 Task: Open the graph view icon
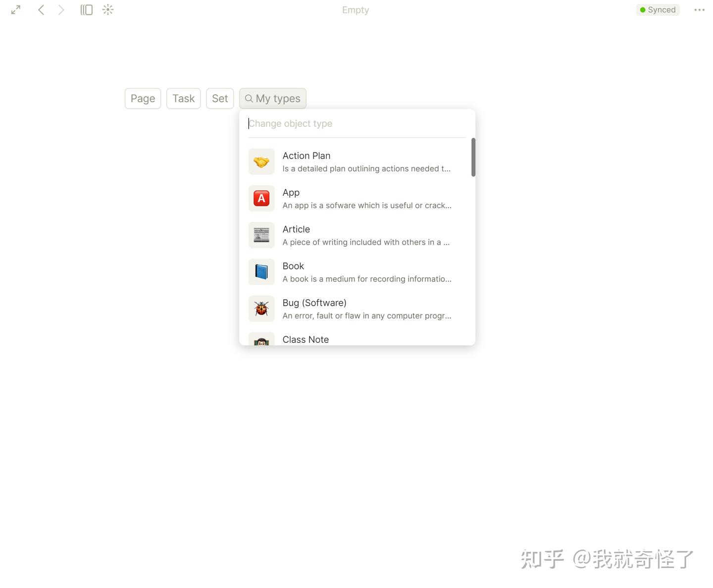click(108, 10)
